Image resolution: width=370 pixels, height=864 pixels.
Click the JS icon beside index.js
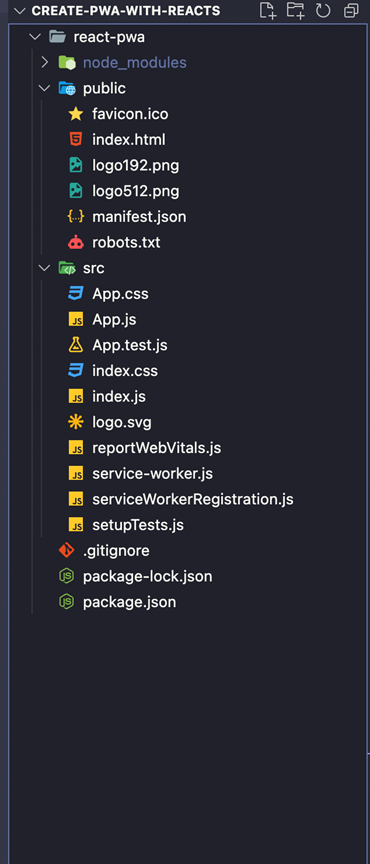[x=76, y=397]
